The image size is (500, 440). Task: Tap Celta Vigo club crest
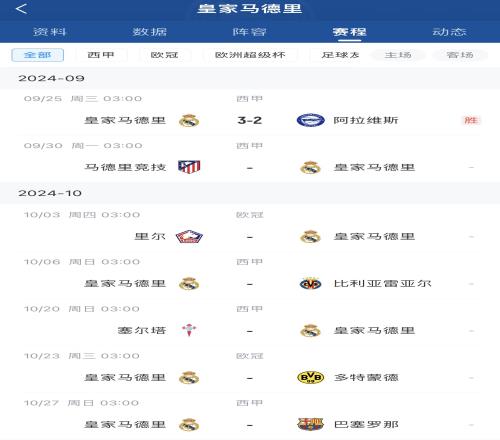(x=189, y=330)
